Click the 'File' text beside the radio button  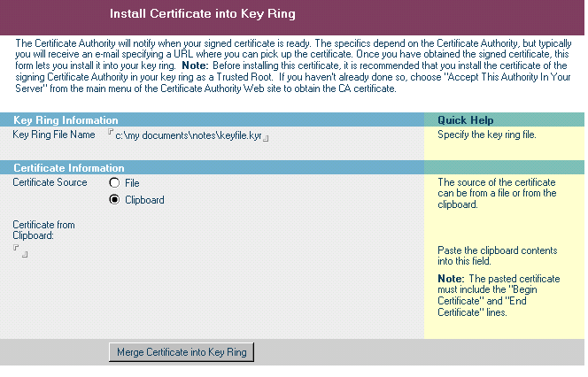133,183
